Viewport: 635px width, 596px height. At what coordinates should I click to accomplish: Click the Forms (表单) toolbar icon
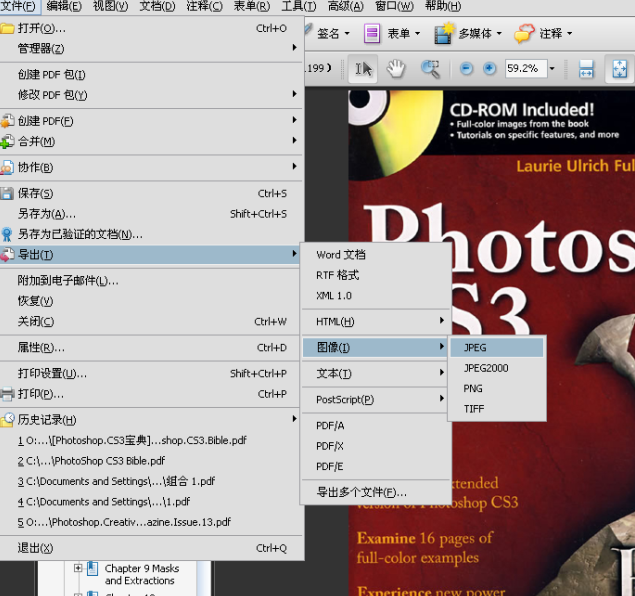coord(372,33)
